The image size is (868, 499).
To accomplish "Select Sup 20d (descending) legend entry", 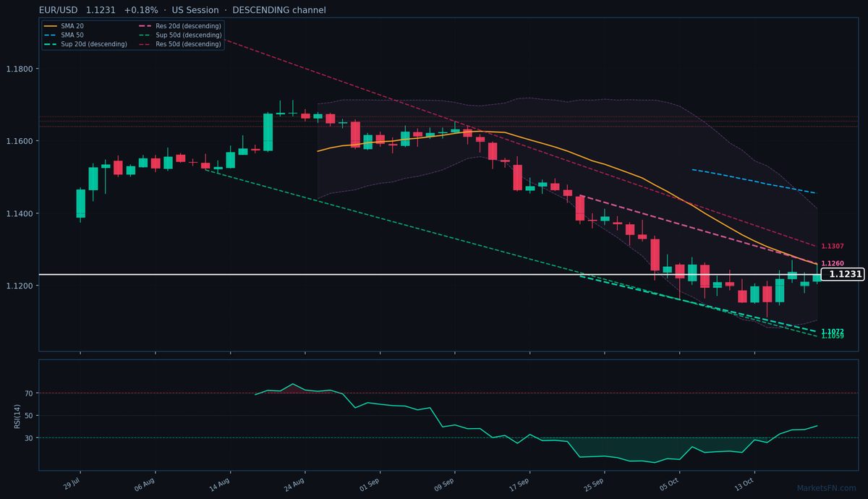I will pyautogui.click(x=85, y=44).
